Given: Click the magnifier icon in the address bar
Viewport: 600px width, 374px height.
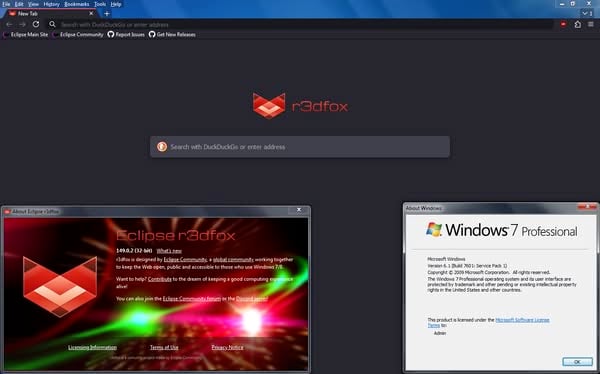Looking at the screenshot, I should (x=52, y=24).
